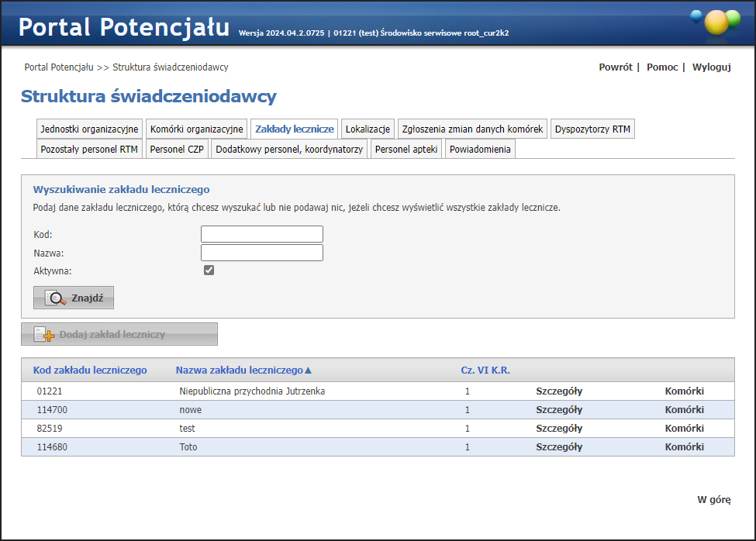The image size is (756, 541).
Task: Focus the Nazwa search field
Action: [x=261, y=253]
